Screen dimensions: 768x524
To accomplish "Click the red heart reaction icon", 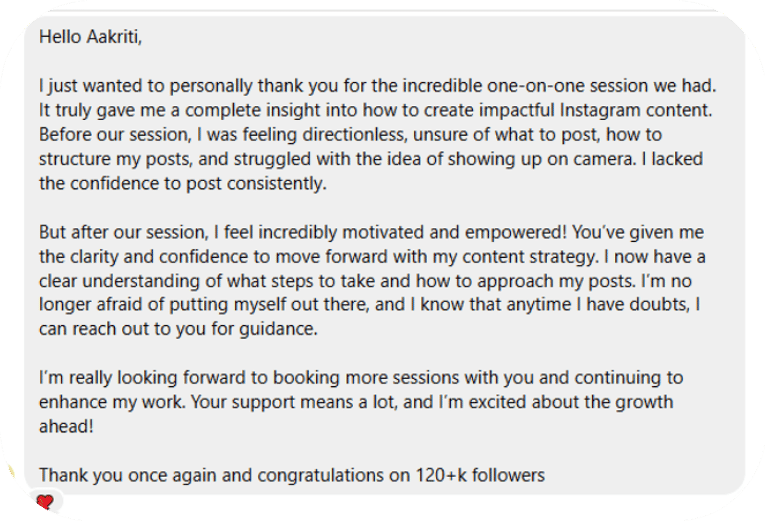I will [x=43, y=503].
